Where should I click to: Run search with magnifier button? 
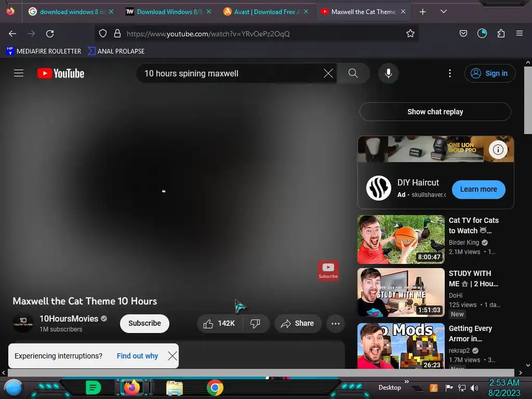[353, 73]
